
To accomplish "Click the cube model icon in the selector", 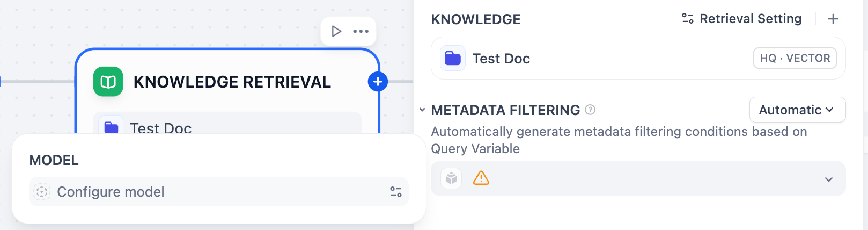I will pyautogui.click(x=451, y=178).
